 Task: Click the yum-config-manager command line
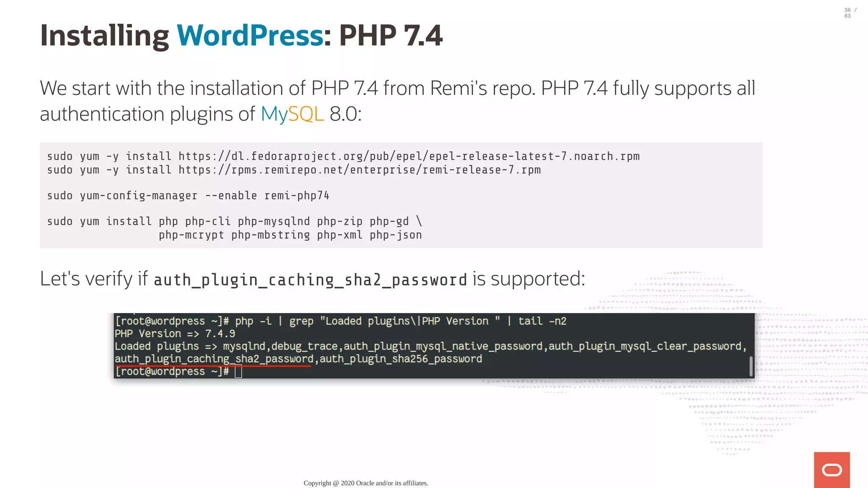tap(188, 196)
